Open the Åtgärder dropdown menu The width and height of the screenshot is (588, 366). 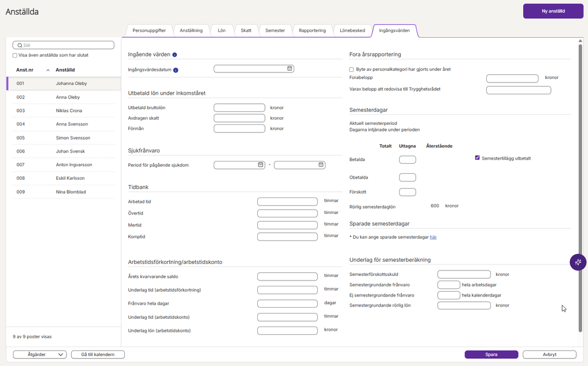(39, 355)
